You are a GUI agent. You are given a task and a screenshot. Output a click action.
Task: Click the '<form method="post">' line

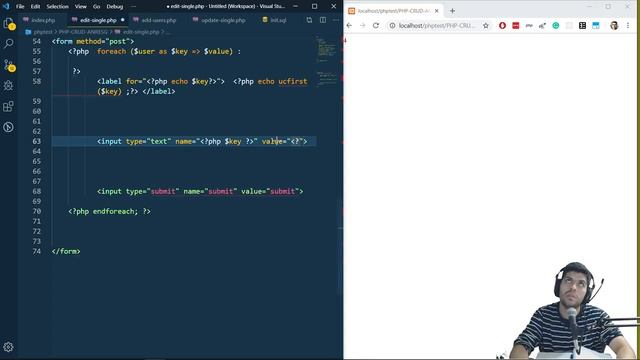coord(93,41)
